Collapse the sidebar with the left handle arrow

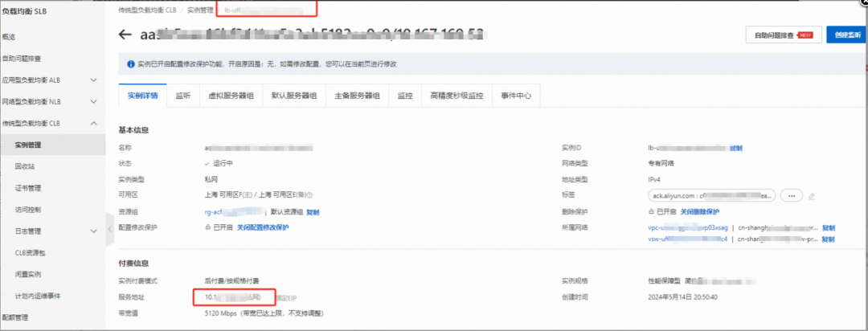tap(109, 228)
